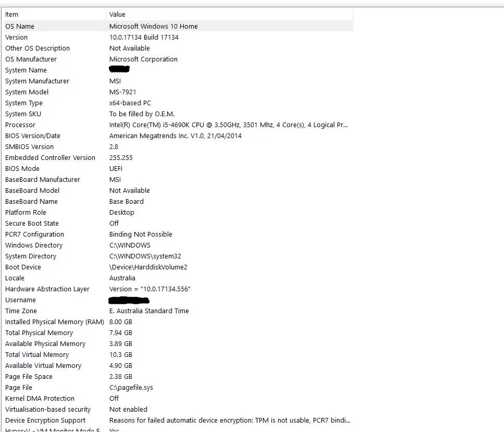Screen dimensions: 504x432
Task: Click the value UEFI
Action: point(116,168)
